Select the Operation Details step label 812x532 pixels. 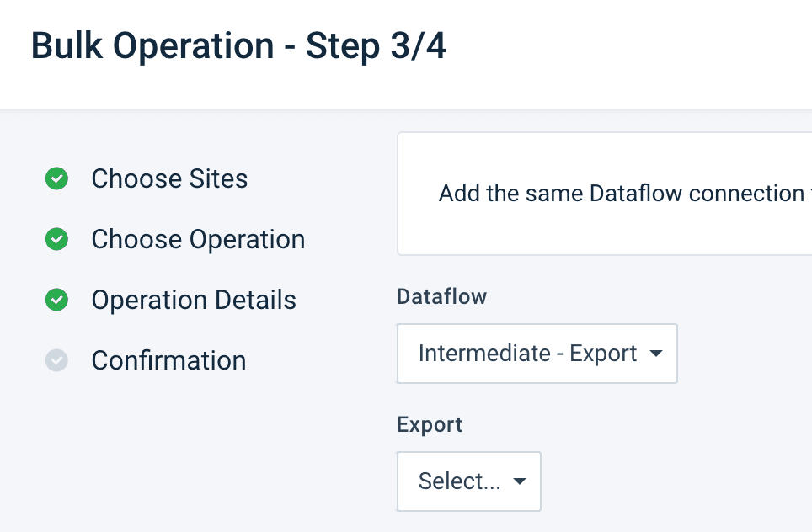(194, 301)
